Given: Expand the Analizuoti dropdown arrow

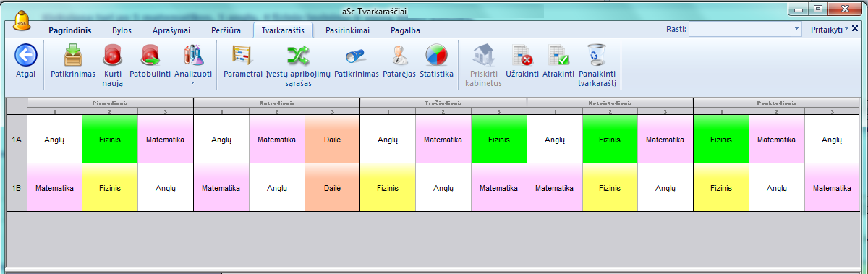Looking at the screenshot, I should pyautogui.click(x=193, y=82).
